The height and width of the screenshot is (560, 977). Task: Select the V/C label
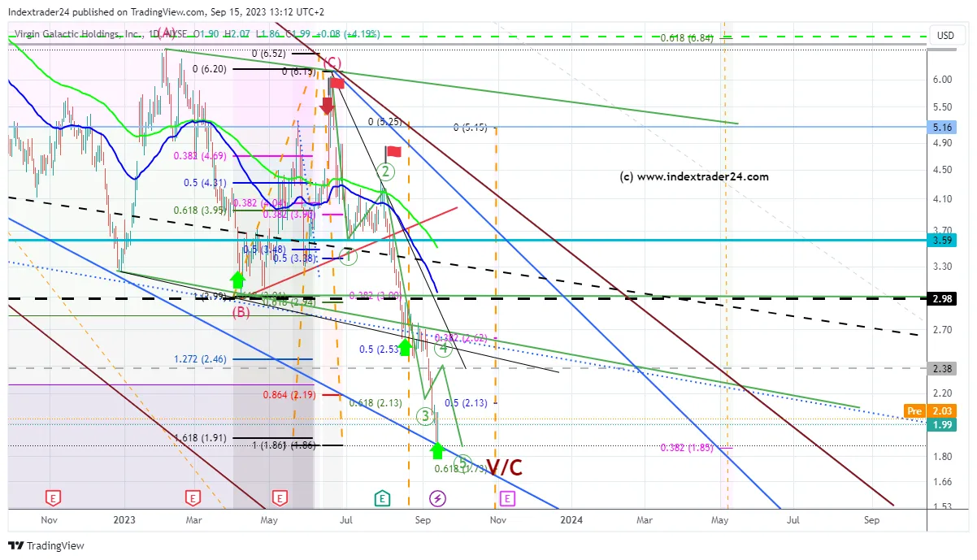(x=505, y=467)
